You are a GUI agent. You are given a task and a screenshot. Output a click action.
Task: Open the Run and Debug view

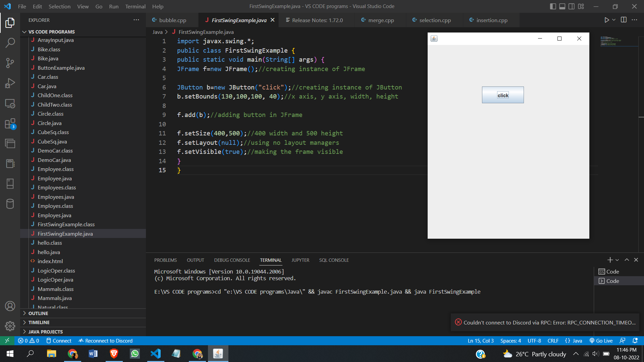pyautogui.click(x=10, y=83)
